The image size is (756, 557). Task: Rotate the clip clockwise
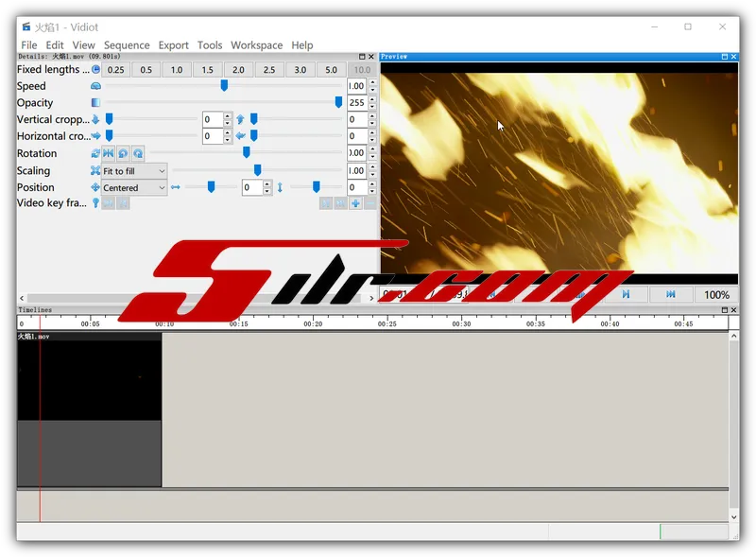138,153
